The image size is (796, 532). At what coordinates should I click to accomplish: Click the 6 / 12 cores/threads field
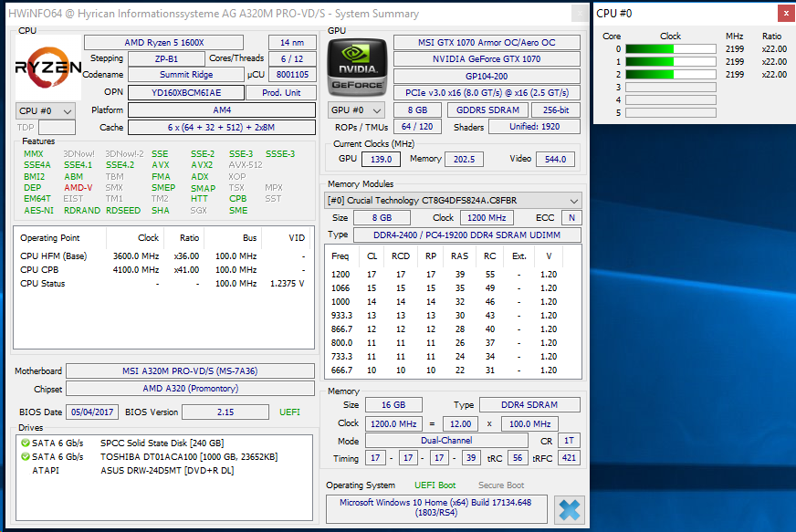click(292, 59)
